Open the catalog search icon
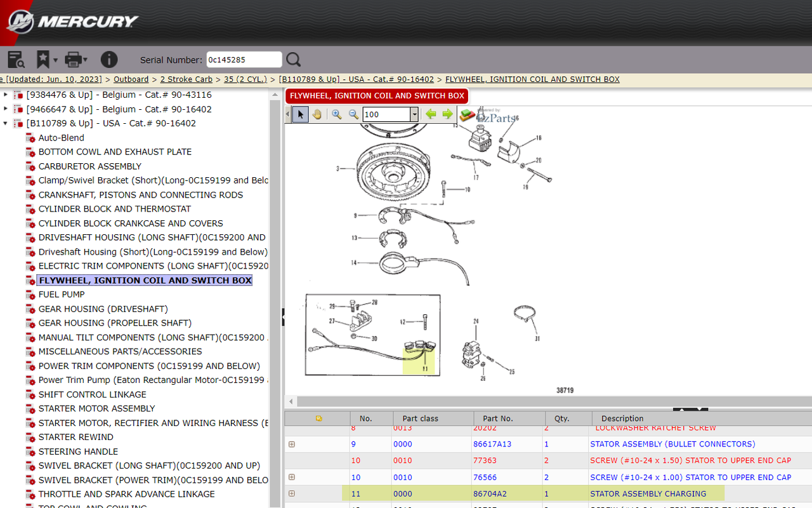 [x=16, y=60]
